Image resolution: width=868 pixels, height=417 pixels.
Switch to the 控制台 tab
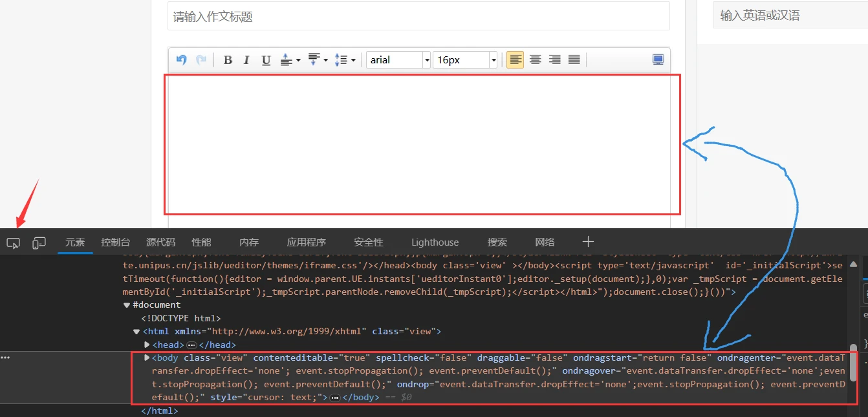[115, 242]
